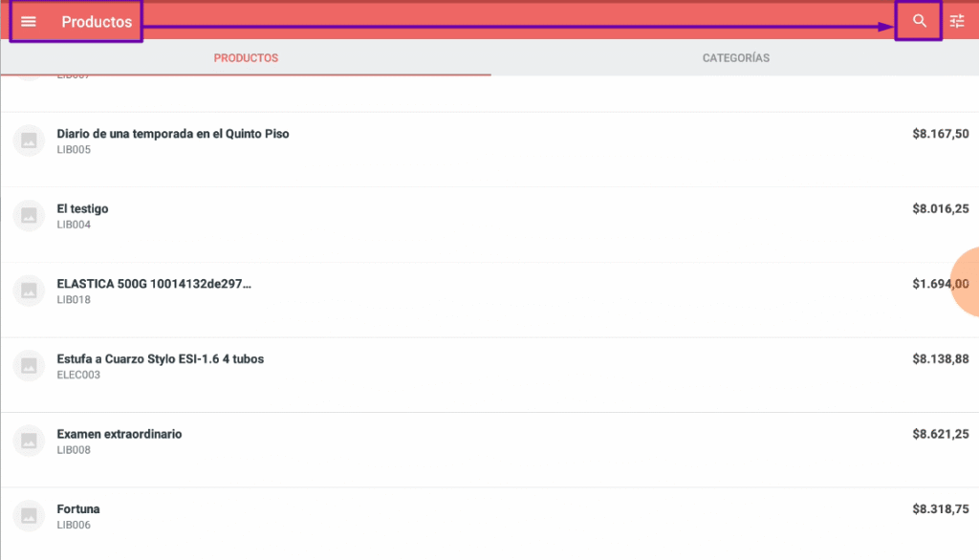Select Examen extraordinario from the list
Viewport: 979px width, 560px height.
pyautogui.click(x=119, y=434)
